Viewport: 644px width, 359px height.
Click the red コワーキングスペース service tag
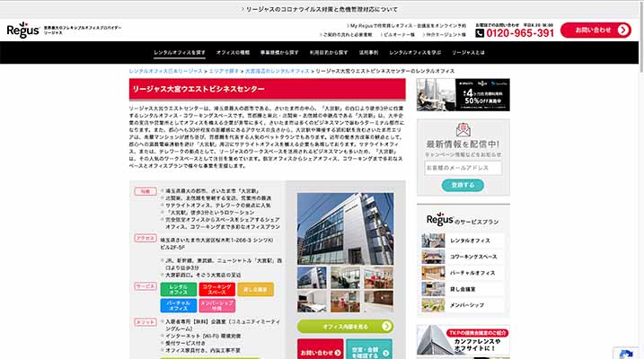point(216,290)
